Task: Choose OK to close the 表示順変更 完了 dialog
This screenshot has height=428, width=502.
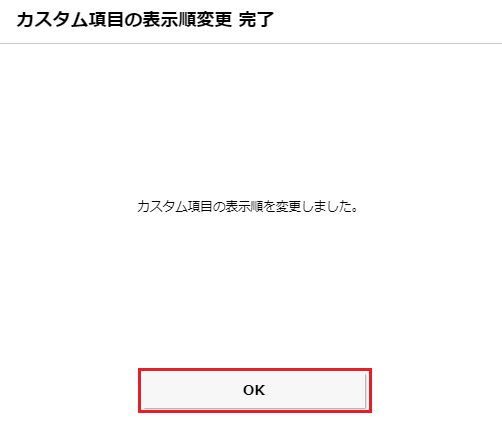Action: (255, 390)
